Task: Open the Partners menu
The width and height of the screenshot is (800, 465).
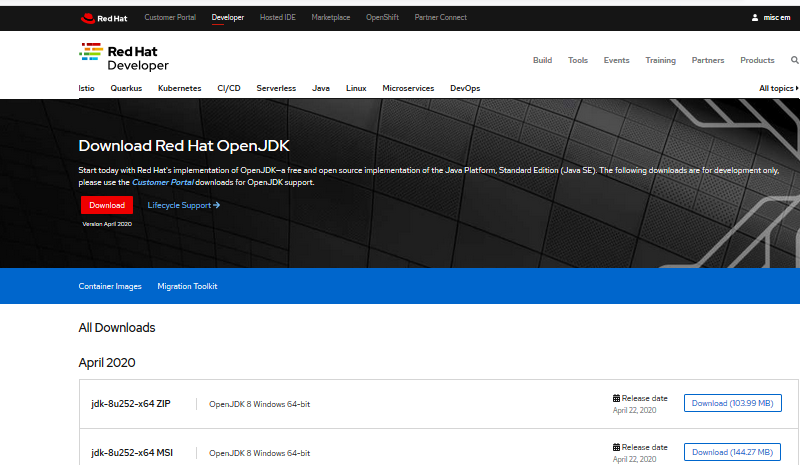Action: click(708, 60)
